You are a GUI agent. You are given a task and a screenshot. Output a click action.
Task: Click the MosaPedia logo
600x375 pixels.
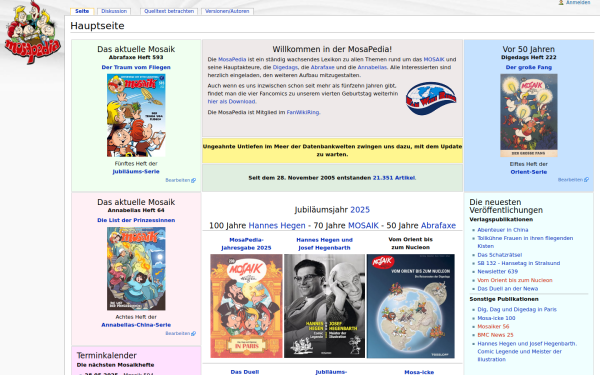[x=32, y=32]
